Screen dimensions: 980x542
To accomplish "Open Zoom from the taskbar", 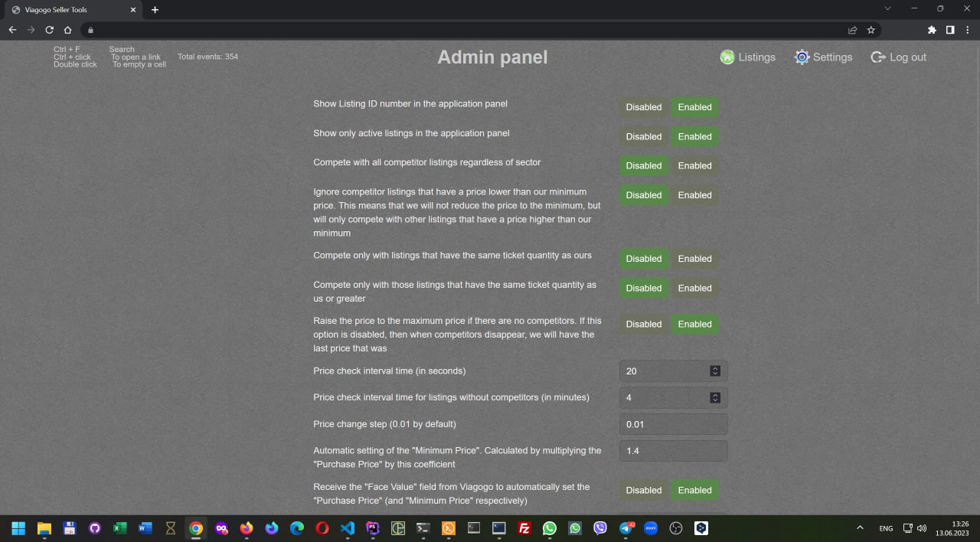I will coord(651,528).
